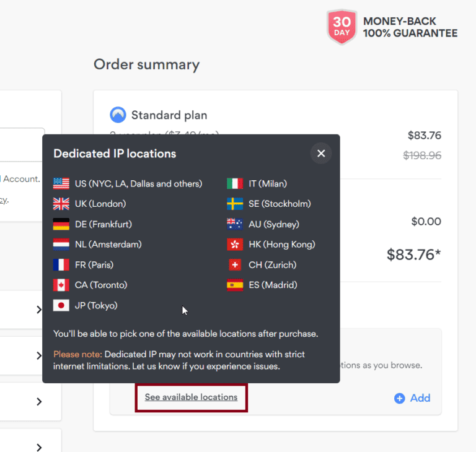Expand the third collapsed section chevron
This screenshot has width=476, height=452.
click(x=39, y=401)
